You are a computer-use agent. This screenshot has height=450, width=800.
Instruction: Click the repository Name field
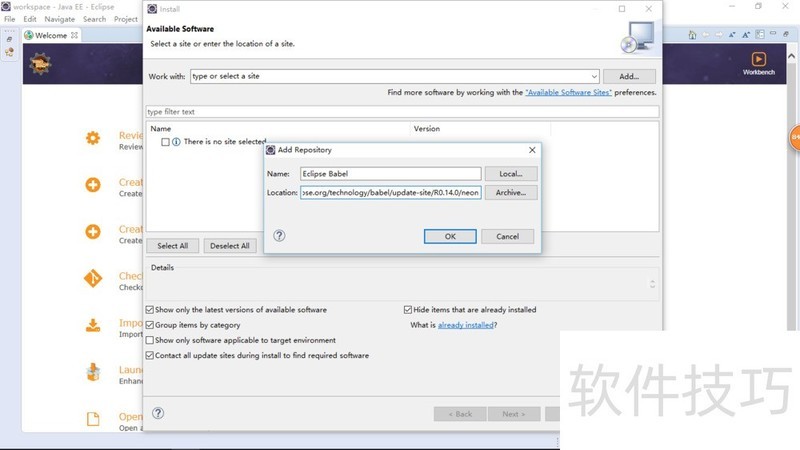point(390,173)
